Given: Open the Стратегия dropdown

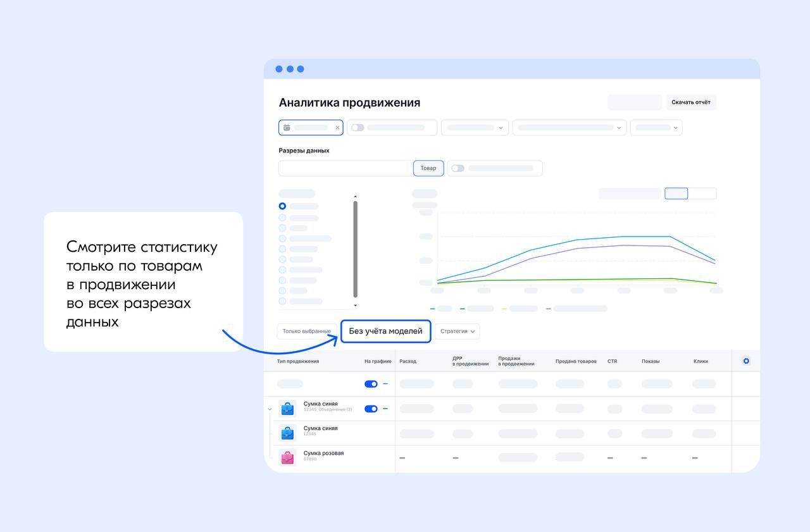Looking at the screenshot, I should [x=457, y=331].
